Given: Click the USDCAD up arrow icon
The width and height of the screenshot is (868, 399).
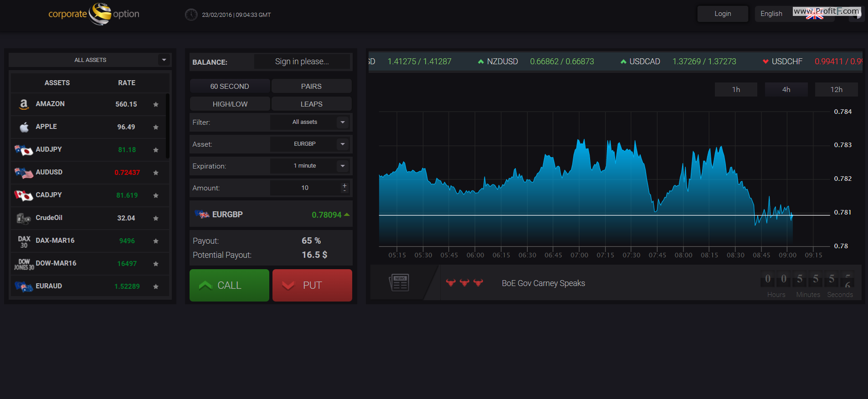Looking at the screenshot, I should [x=623, y=61].
